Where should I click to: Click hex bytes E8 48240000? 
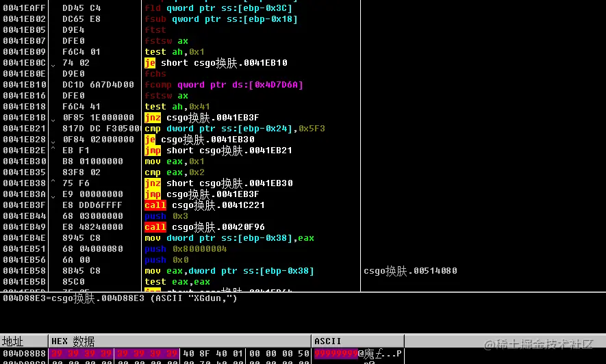(x=92, y=227)
